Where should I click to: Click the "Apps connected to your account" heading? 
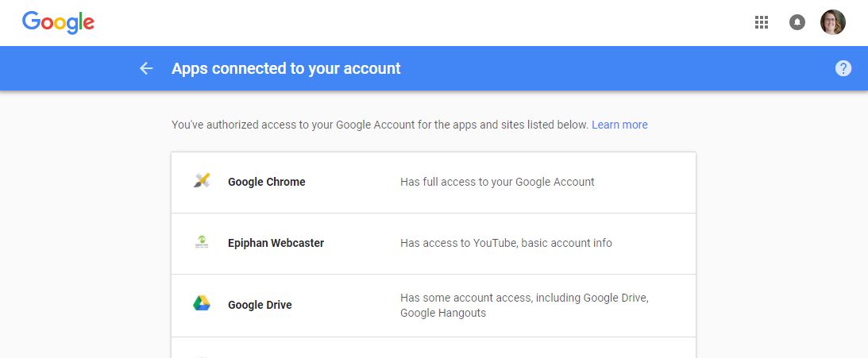pyautogui.click(x=286, y=68)
